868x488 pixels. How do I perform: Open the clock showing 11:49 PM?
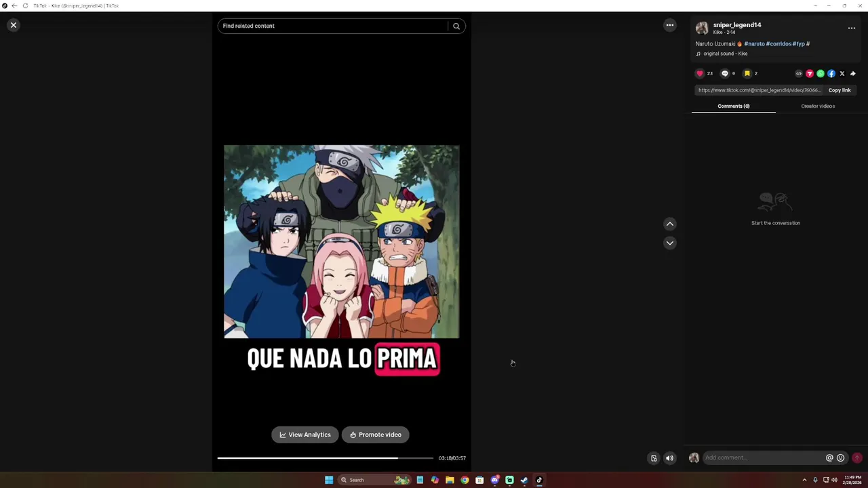[852, 480]
